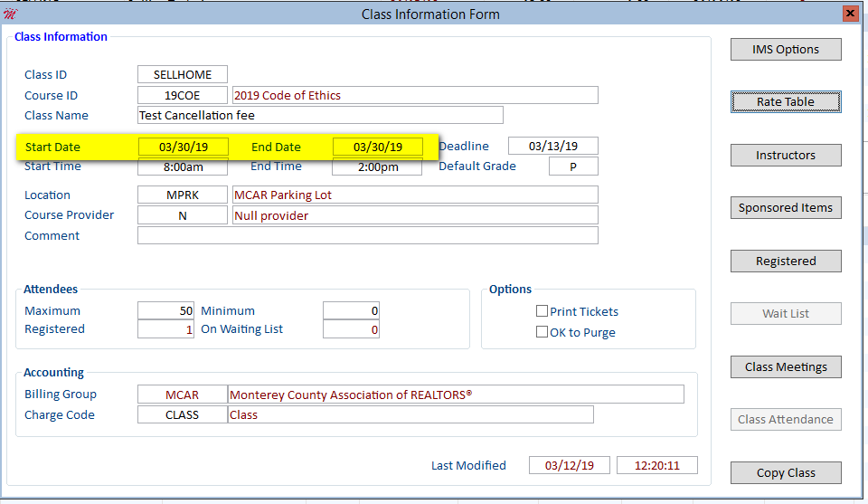868x504 pixels.
Task: Click the Class Information group heading
Action: coord(61,36)
